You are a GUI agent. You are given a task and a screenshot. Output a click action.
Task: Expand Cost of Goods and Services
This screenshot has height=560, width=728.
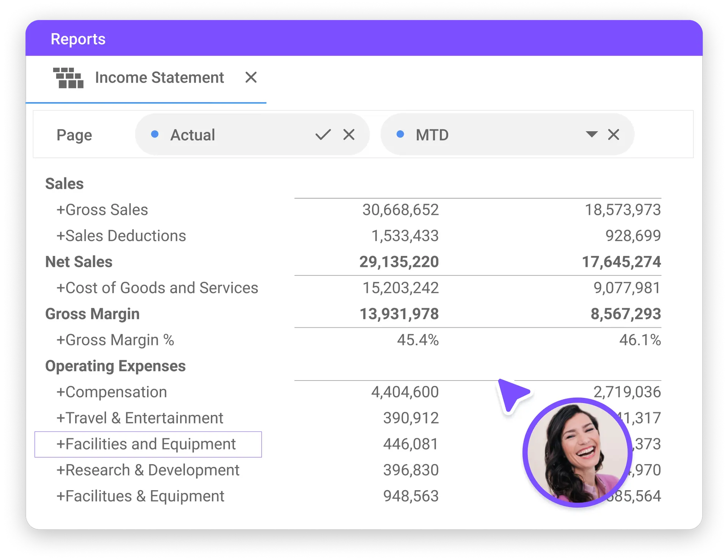[x=61, y=288]
